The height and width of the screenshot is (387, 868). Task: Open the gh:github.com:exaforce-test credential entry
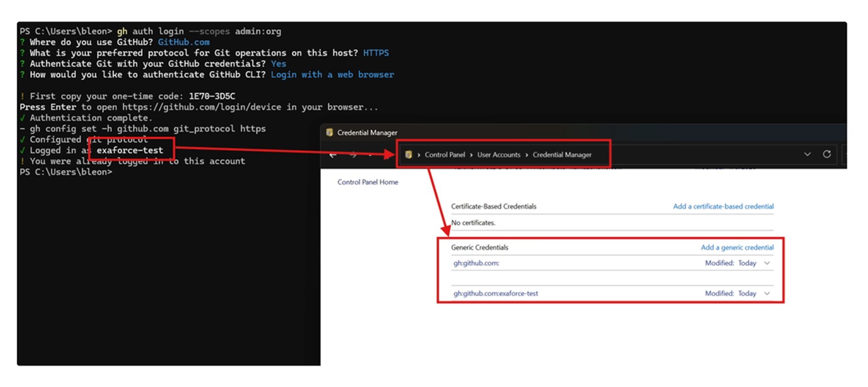(x=496, y=293)
